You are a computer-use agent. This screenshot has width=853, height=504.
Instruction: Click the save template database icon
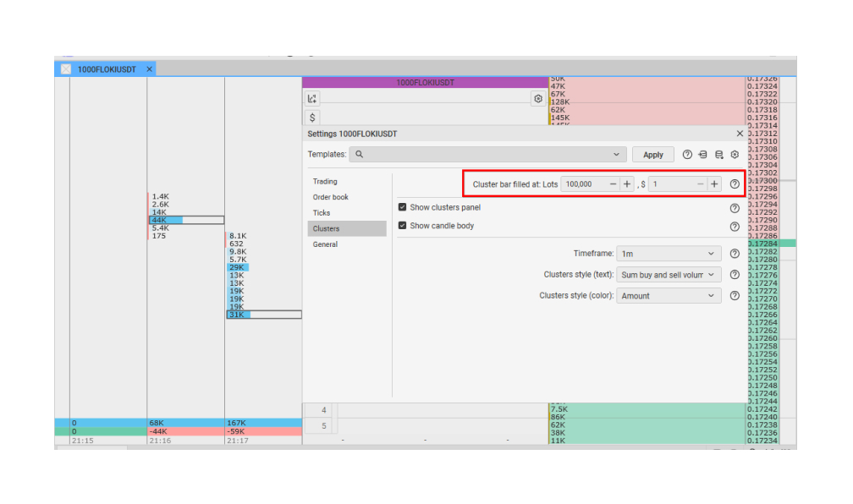tap(718, 155)
